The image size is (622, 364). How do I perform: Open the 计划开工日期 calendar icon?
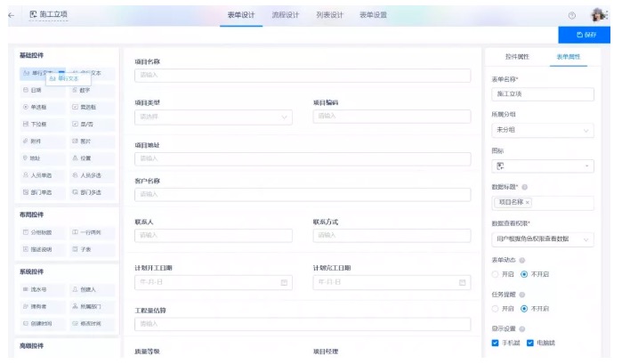point(285,282)
